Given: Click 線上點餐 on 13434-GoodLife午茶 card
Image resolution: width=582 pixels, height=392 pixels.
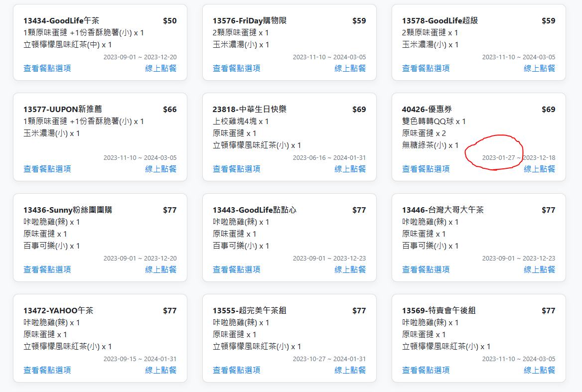Looking at the screenshot, I should point(160,68).
